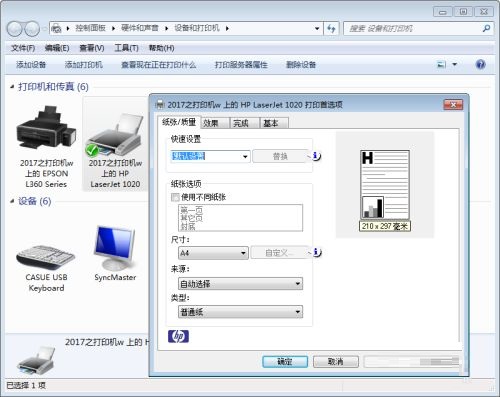Image resolution: width=500 pixels, height=397 pixels.
Task: Switch to the Finishing tab
Action: click(x=244, y=123)
